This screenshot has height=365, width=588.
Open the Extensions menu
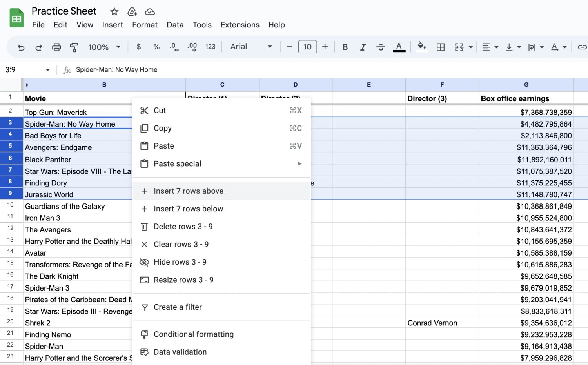(240, 25)
